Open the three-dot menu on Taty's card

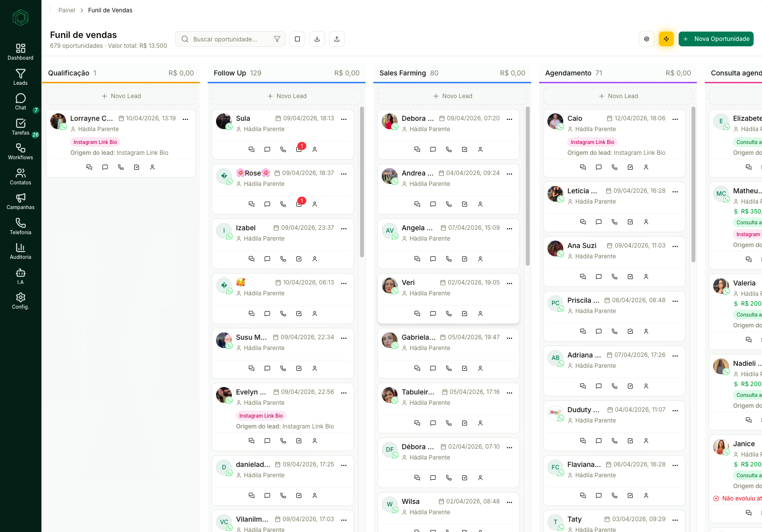(675, 520)
